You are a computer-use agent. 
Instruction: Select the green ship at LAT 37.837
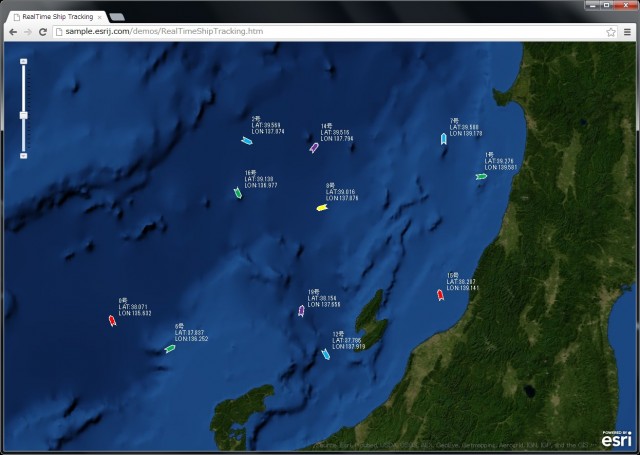coord(170,348)
